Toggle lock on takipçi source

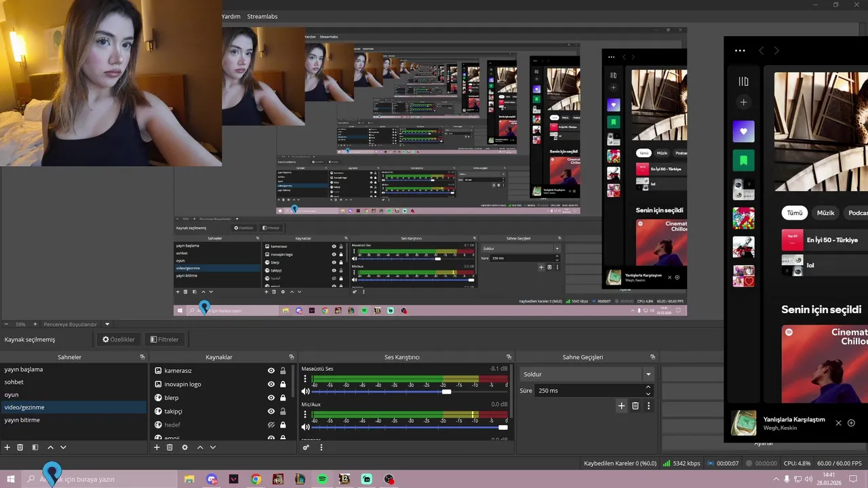(x=283, y=411)
